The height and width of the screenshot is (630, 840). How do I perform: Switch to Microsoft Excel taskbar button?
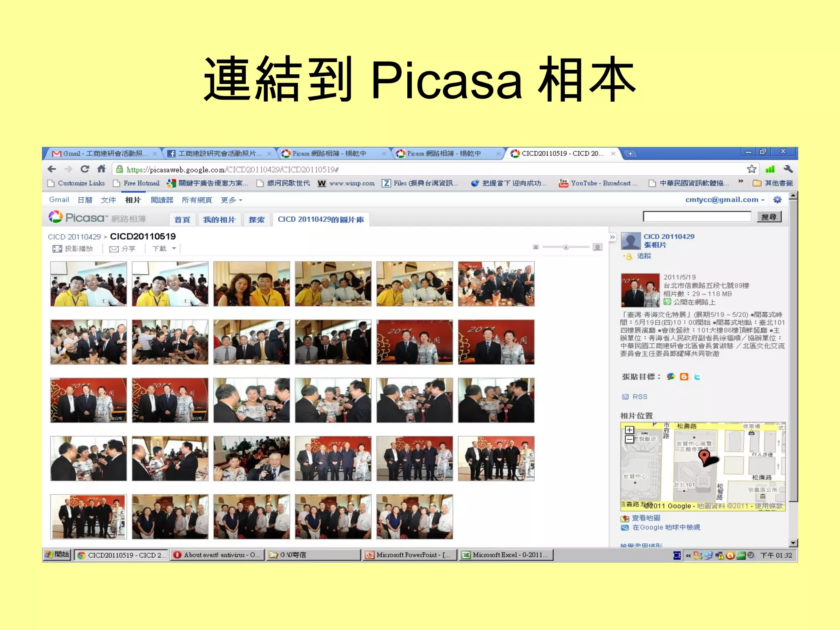[506, 555]
